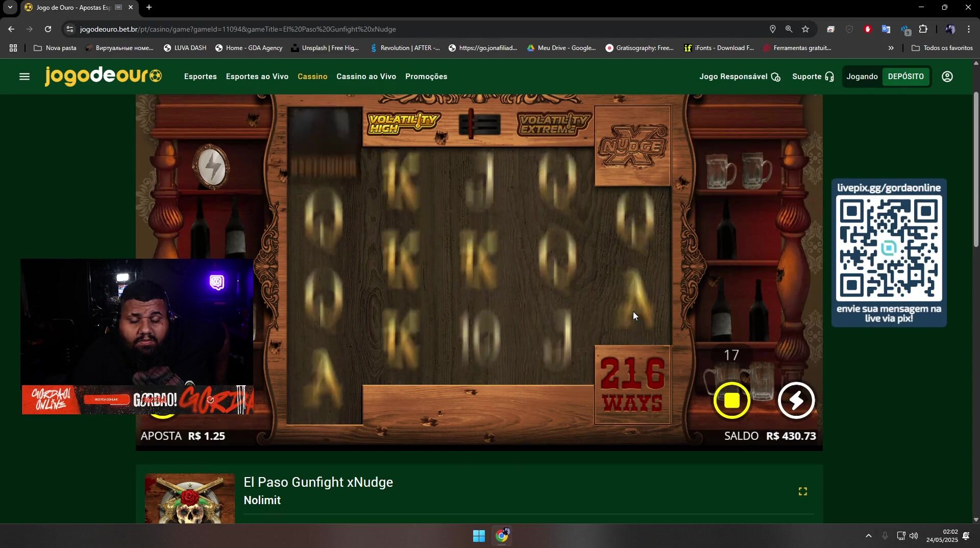Click the Jogando balance label
980x548 pixels.
tap(862, 77)
